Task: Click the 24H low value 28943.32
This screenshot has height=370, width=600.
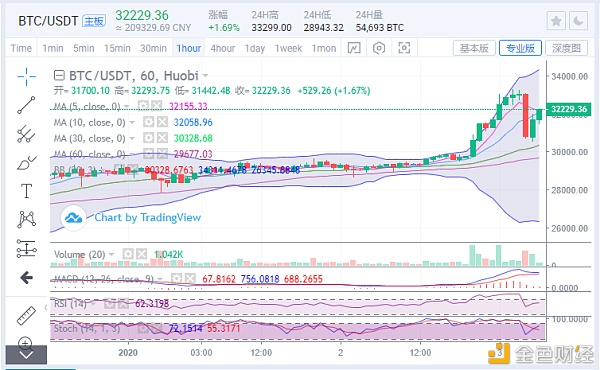Action: coord(324,28)
